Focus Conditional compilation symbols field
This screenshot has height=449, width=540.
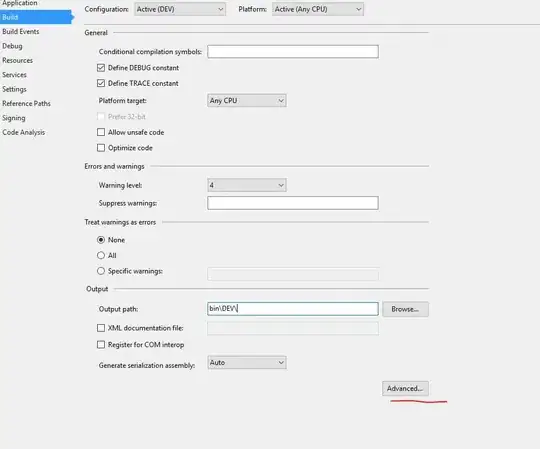click(293, 52)
